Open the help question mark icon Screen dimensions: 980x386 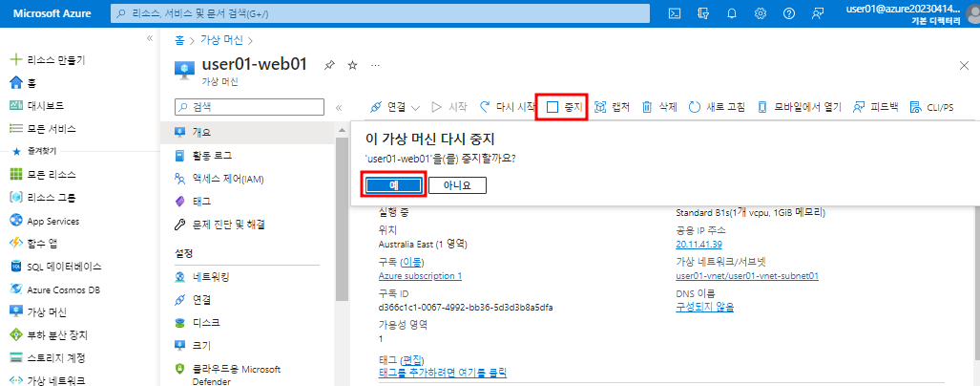pos(789,13)
